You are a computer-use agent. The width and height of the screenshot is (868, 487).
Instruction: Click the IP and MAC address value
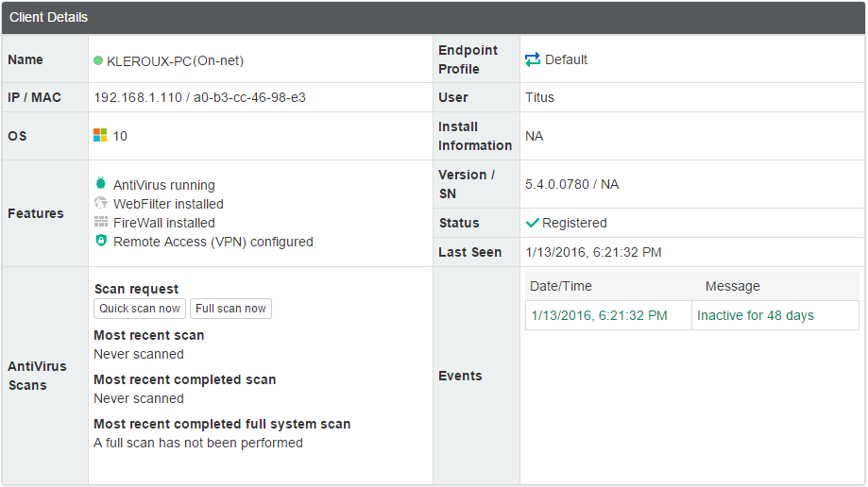click(x=199, y=97)
